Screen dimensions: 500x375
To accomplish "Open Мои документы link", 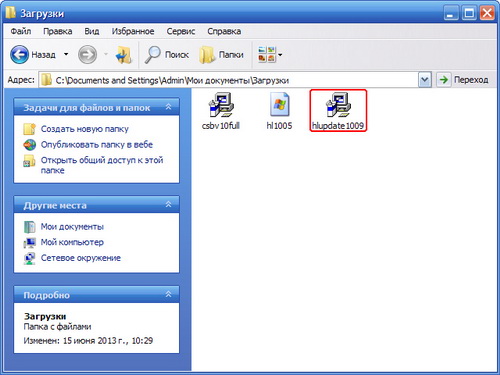I will 72,227.
